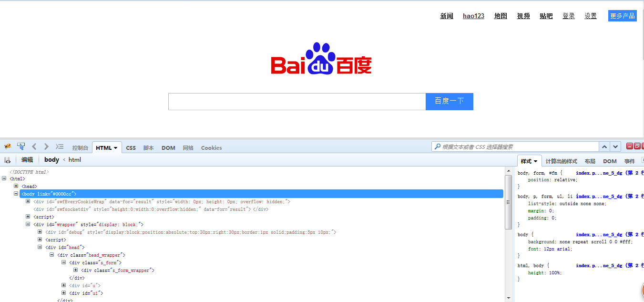The width and height of the screenshot is (644, 302).
Task: Focus the Firebug CSS selector search field
Action: pyautogui.click(x=515, y=147)
